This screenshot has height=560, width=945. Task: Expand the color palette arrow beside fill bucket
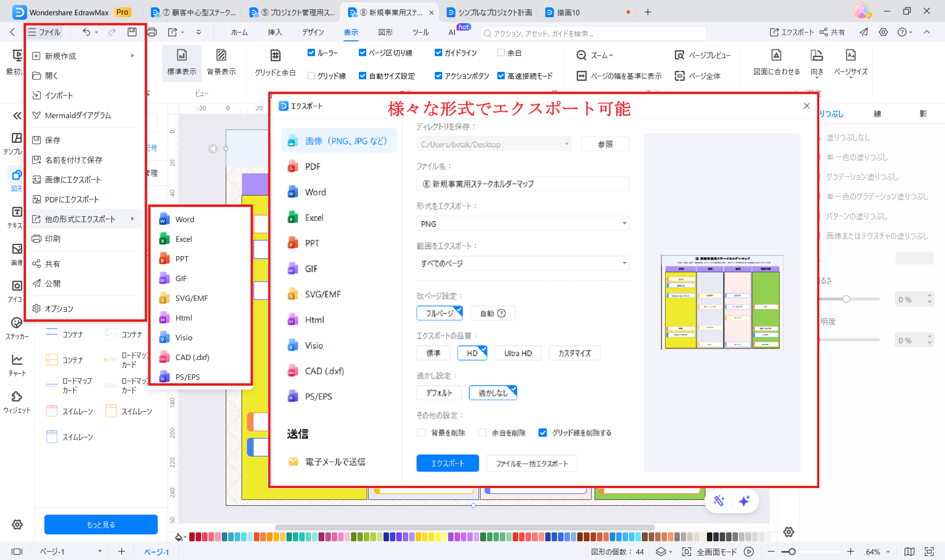click(185, 537)
